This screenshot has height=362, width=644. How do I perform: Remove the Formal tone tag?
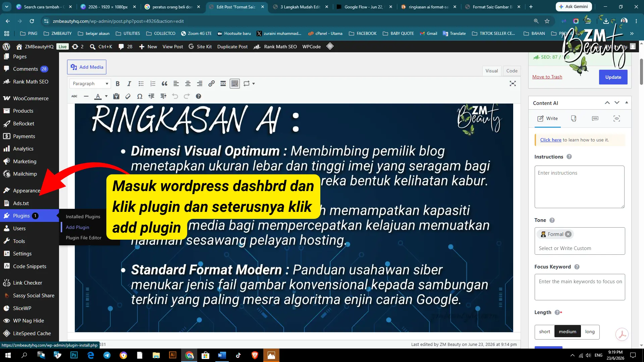click(x=568, y=234)
